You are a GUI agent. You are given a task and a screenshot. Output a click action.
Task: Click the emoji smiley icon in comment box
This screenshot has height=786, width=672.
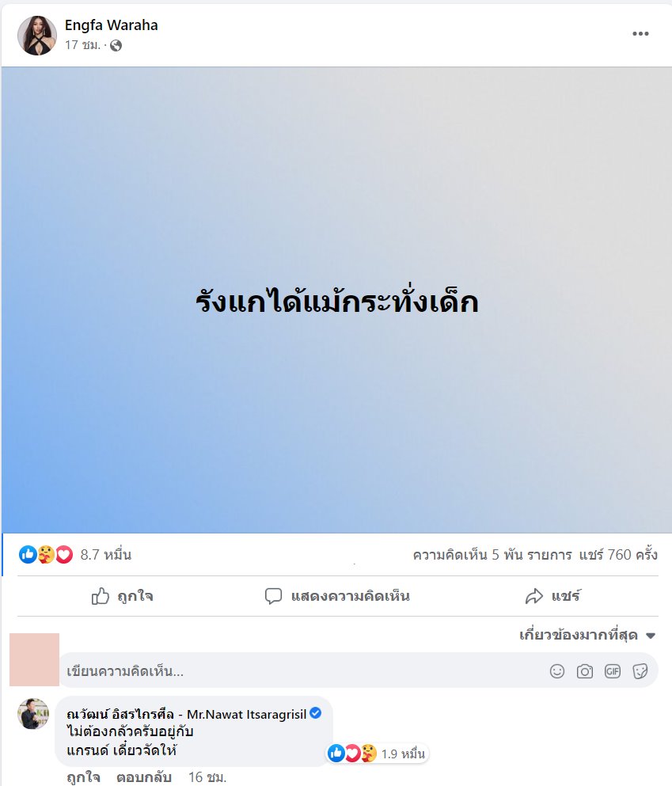pyautogui.click(x=556, y=671)
